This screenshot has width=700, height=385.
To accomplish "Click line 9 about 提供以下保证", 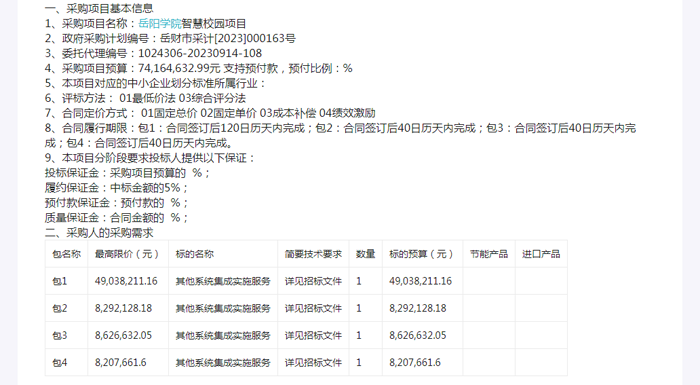I will click(x=150, y=158).
